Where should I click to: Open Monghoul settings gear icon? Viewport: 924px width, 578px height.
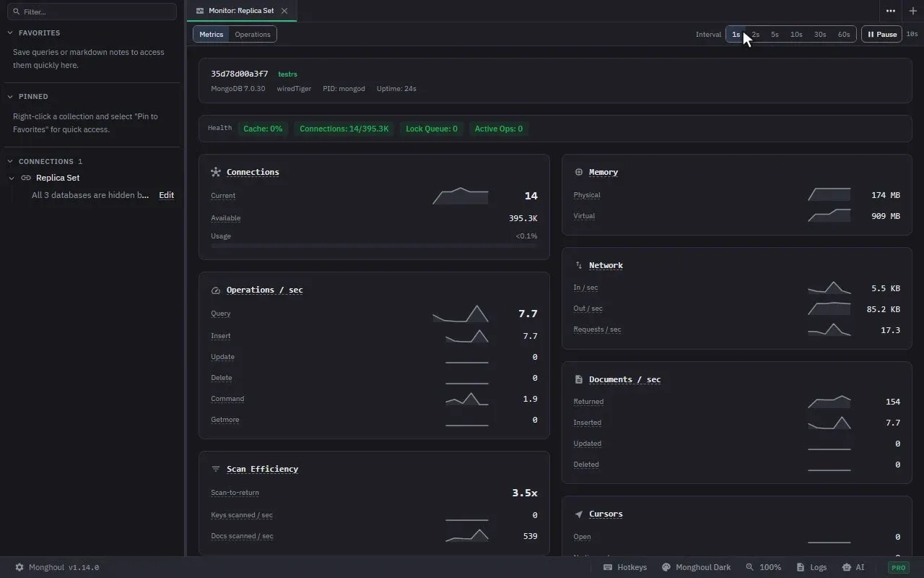pyautogui.click(x=19, y=567)
